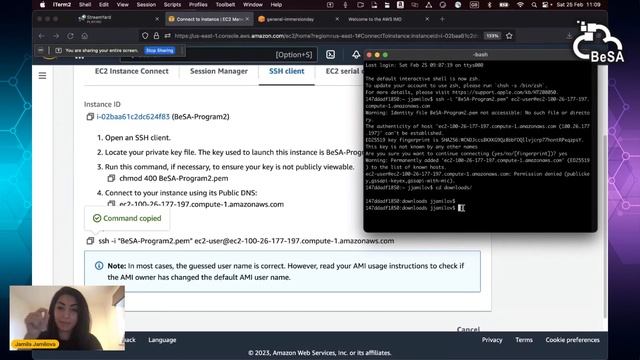Go forward in the browser
The width and height of the screenshot is (640, 360).
click(x=56, y=36)
